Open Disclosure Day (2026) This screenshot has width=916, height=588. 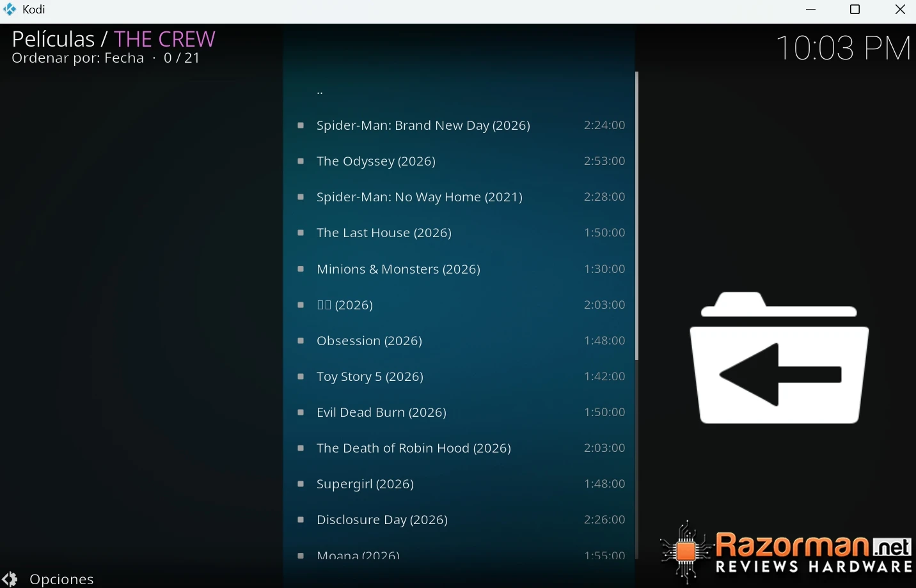click(x=459, y=520)
